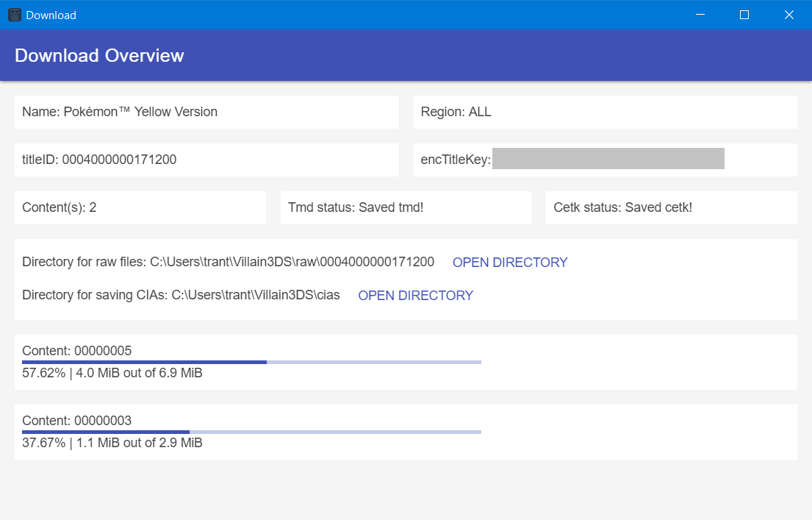This screenshot has height=520, width=812.
Task: Click the Content: 00000003 label
Action: [76, 421]
